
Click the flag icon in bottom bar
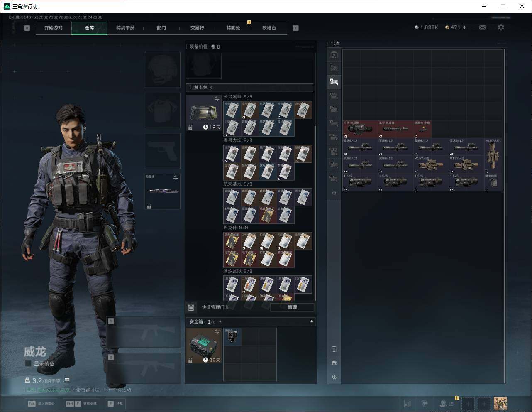(x=425, y=404)
